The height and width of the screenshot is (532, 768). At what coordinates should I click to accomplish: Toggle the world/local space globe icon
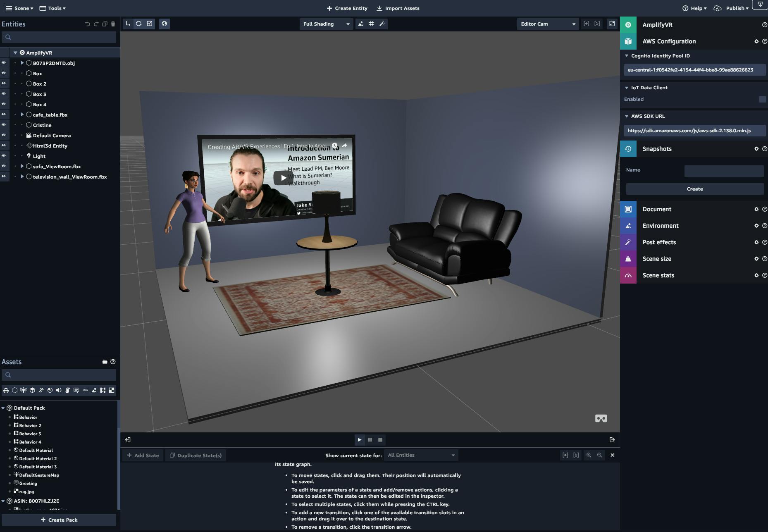coord(164,24)
